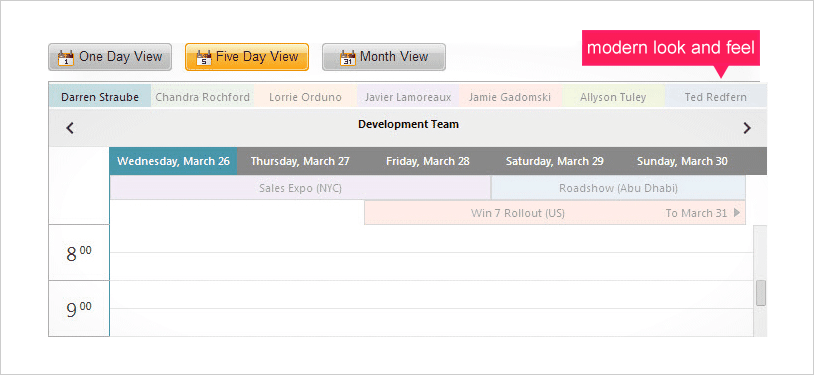Choose Allyson Tuley resource tab
The image size is (814, 375).
(613, 97)
